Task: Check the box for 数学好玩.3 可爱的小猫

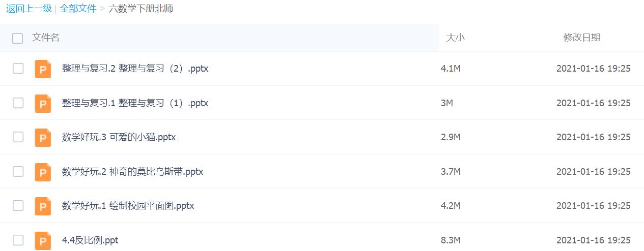Action: click(x=18, y=137)
